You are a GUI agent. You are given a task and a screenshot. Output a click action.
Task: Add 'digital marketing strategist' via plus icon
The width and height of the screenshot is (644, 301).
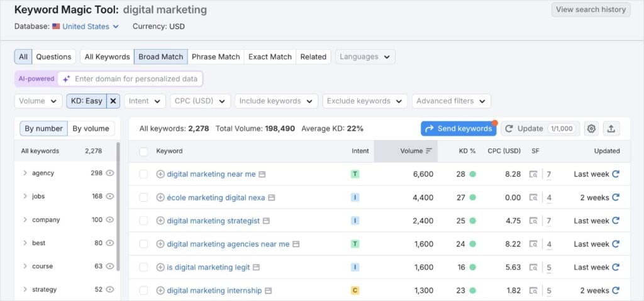(160, 221)
